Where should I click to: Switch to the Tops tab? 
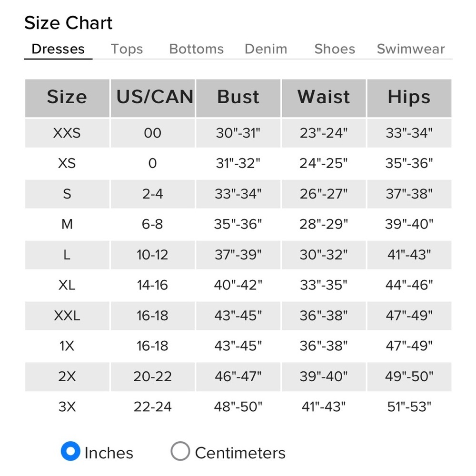coord(127,49)
